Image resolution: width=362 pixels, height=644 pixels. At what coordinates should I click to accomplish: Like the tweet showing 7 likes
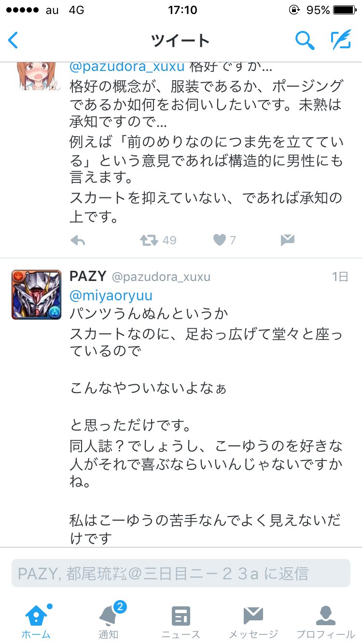219,240
